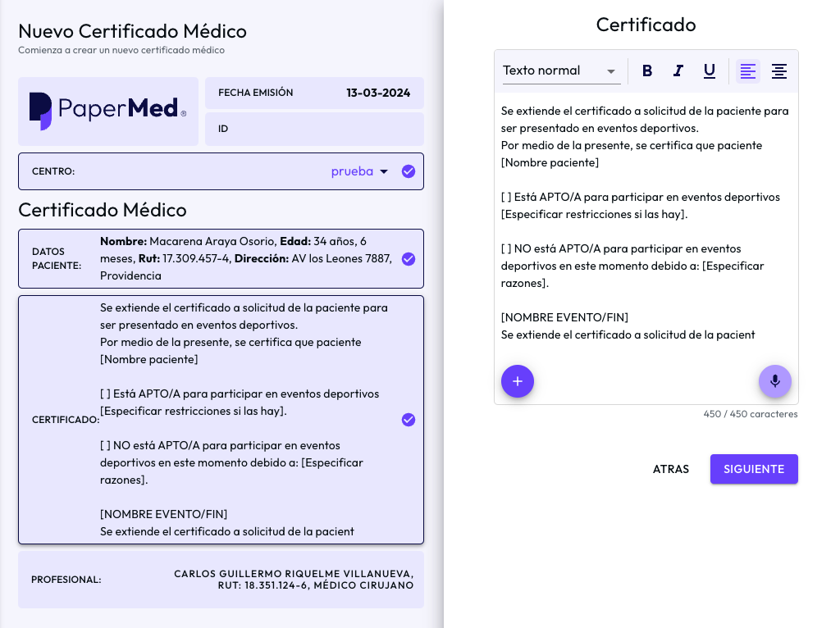Click the PROFESIONAL: label

coord(66,580)
